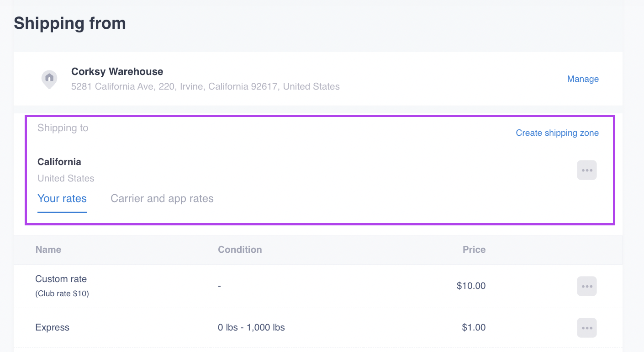Click the Manage link for Corksy Warehouse
The width and height of the screenshot is (644, 352).
[x=583, y=79]
